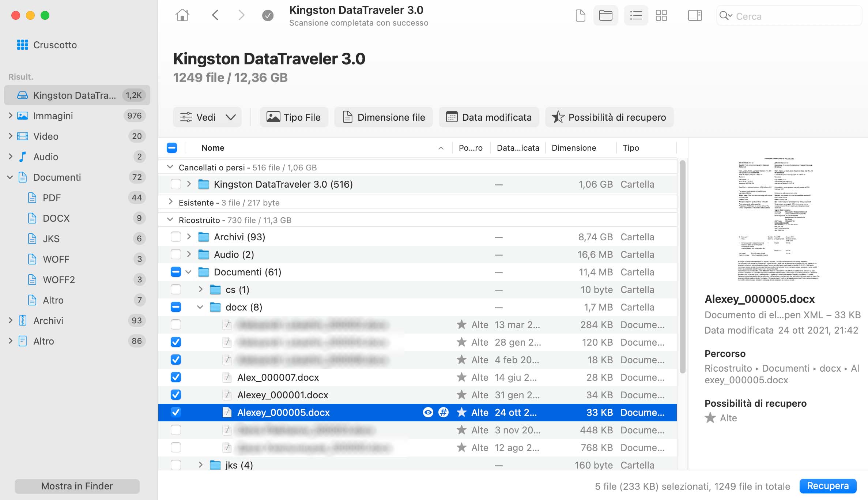Click the Immagini category icon in sidebar
Screen dimensions: 868x500
23,116
